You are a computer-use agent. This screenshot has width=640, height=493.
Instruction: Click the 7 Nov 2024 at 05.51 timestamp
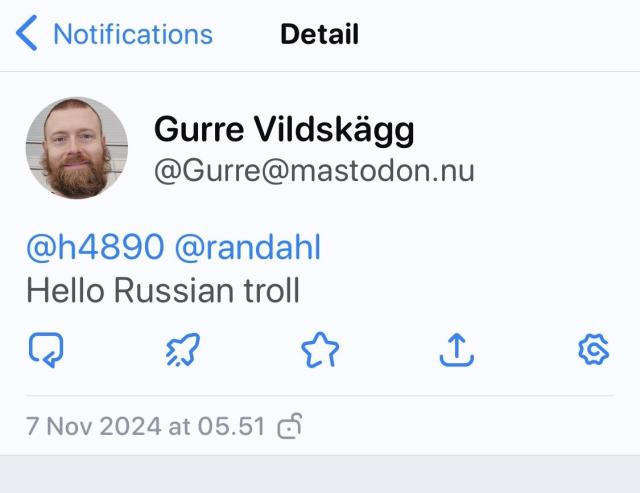click(146, 426)
